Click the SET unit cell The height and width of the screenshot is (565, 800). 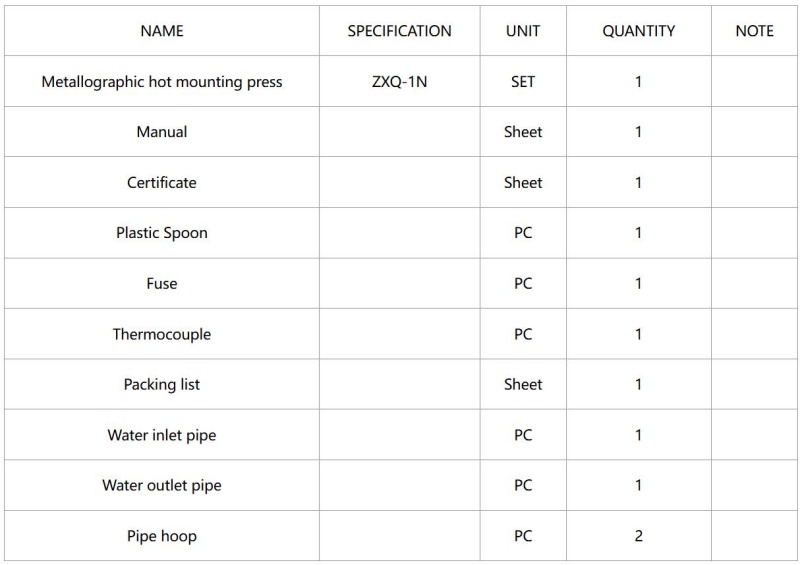(523, 82)
